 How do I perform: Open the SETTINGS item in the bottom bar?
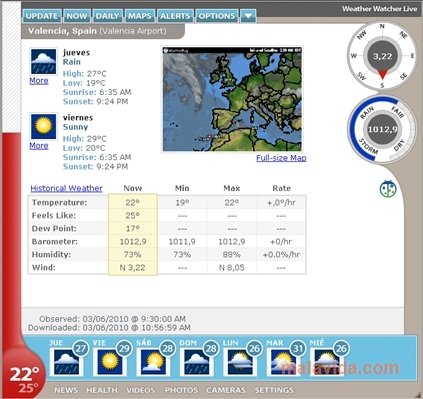coord(274,390)
